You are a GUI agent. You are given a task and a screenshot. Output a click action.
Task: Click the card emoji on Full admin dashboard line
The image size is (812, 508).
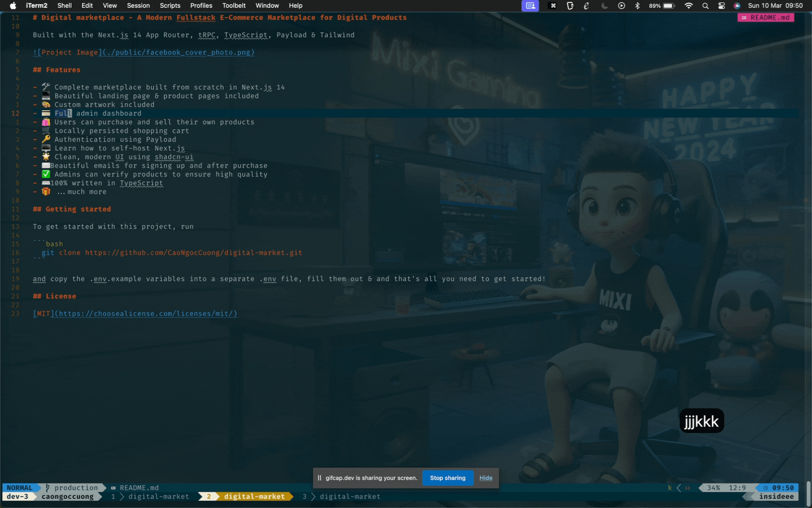[46, 113]
